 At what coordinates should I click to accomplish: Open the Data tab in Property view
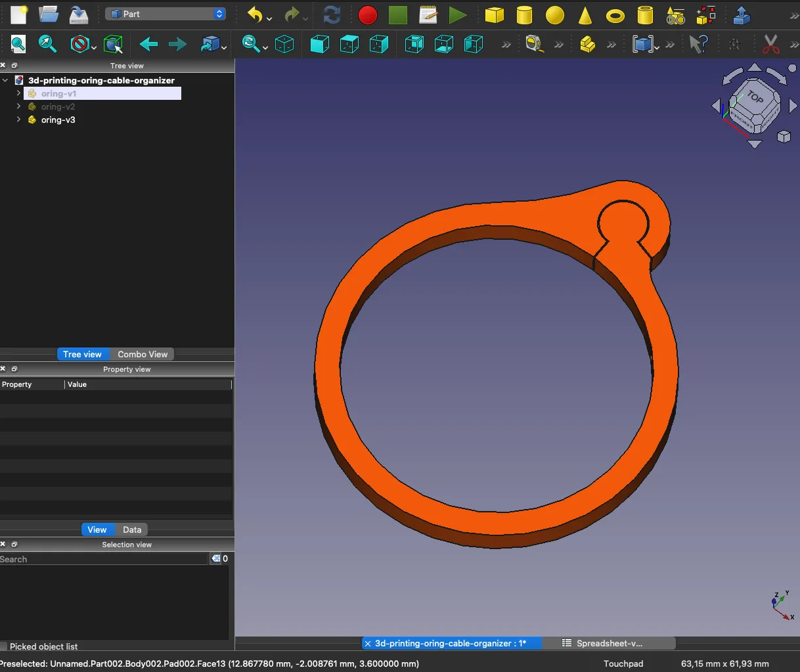tap(132, 529)
